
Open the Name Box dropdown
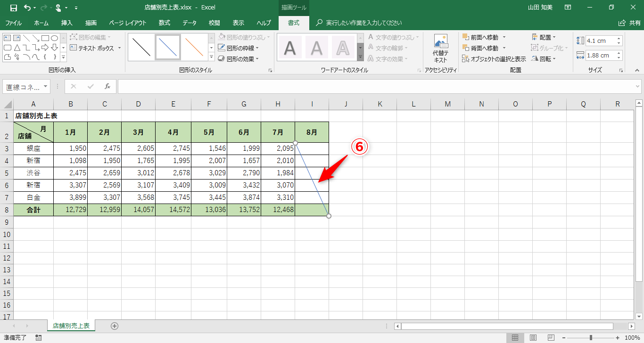pos(46,87)
